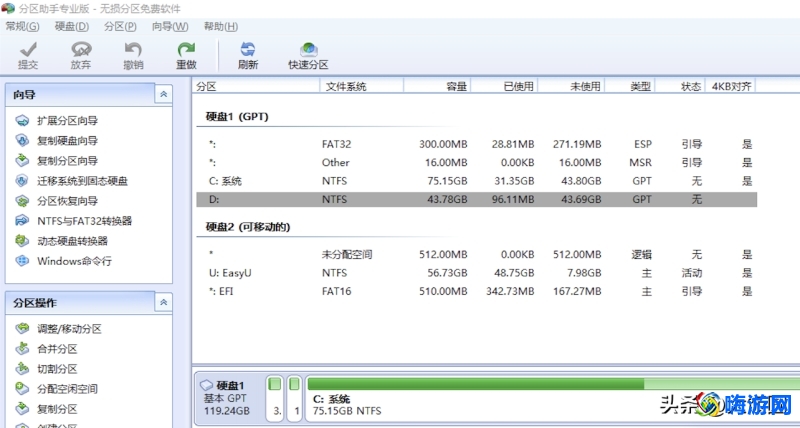Click the 撤销 (Undo) toolbar icon
Viewport: 800px width, 428px height.
tap(133, 49)
